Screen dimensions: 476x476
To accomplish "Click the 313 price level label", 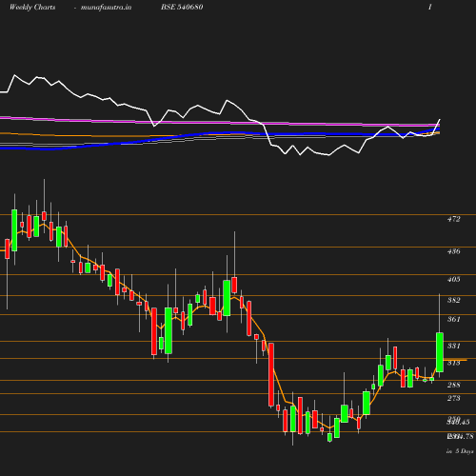I will (x=453, y=363).
